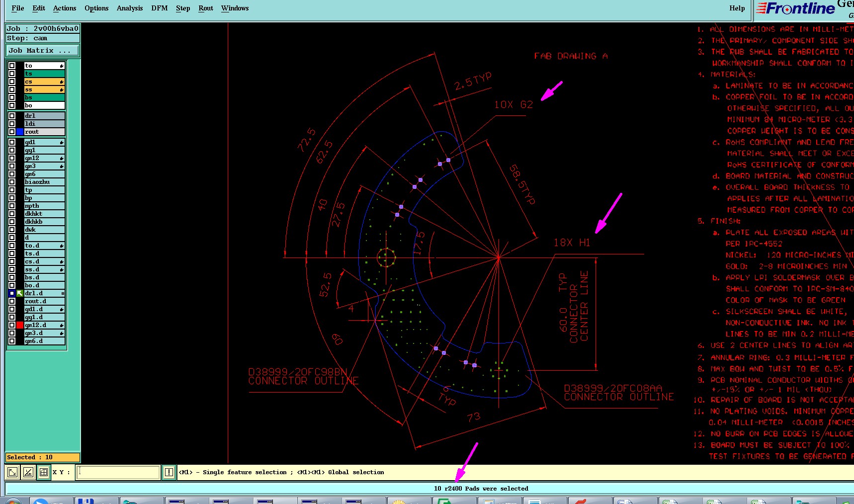Open the Job Matrix dialog
The image size is (854, 504).
(x=42, y=50)
